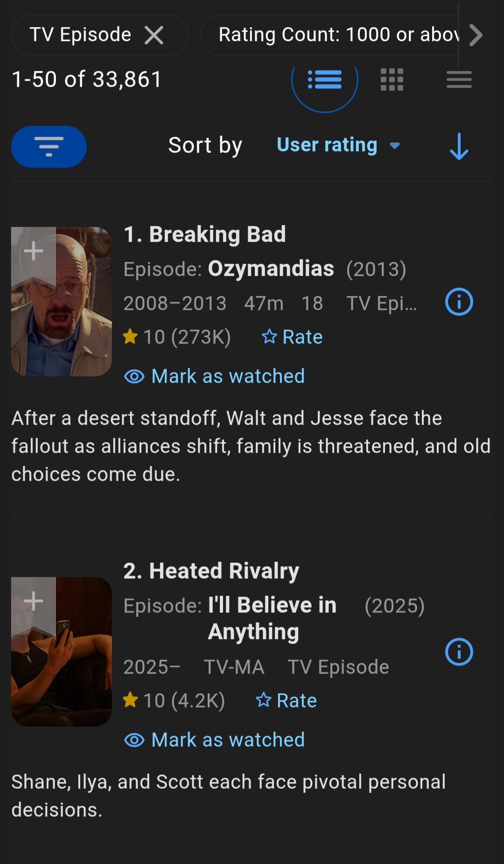Screen dimensions: 504x864
Task: Rate the Ozymandias episode
Action: pyautogui.click(x=292, y=337)
